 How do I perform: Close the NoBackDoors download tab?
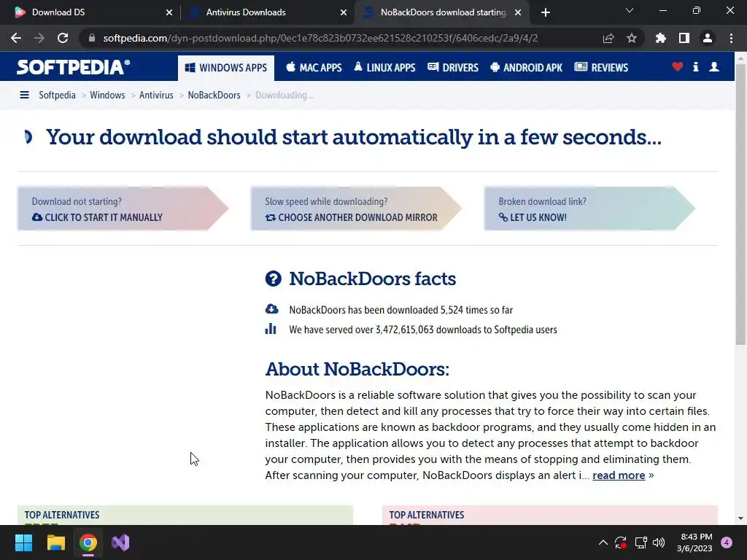pos(518,12)
